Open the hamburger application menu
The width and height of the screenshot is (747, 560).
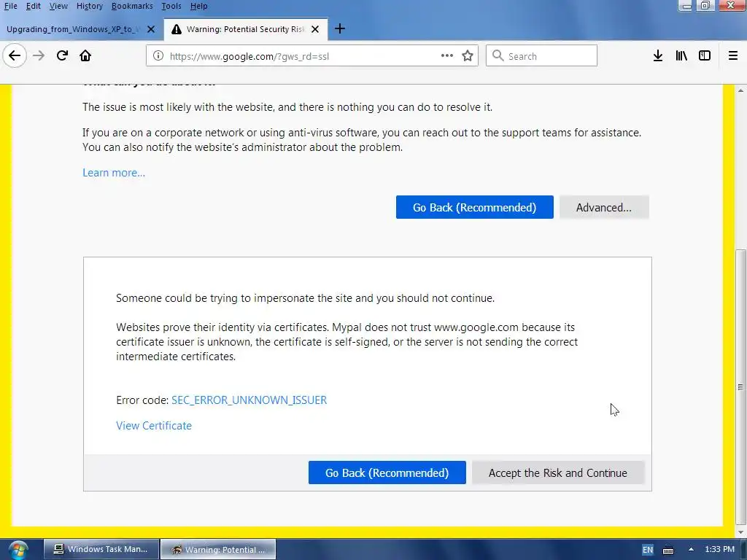point(733,55)
